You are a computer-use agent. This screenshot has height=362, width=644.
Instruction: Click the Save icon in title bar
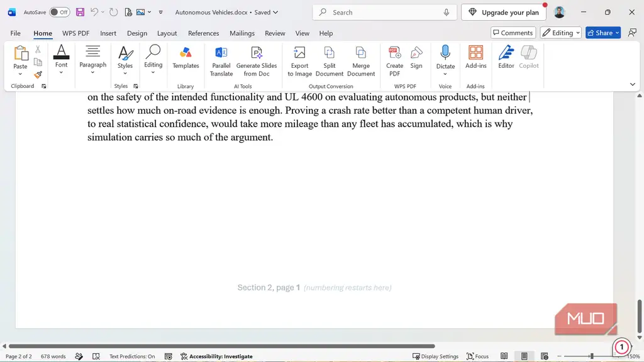(x=80, y=13)
